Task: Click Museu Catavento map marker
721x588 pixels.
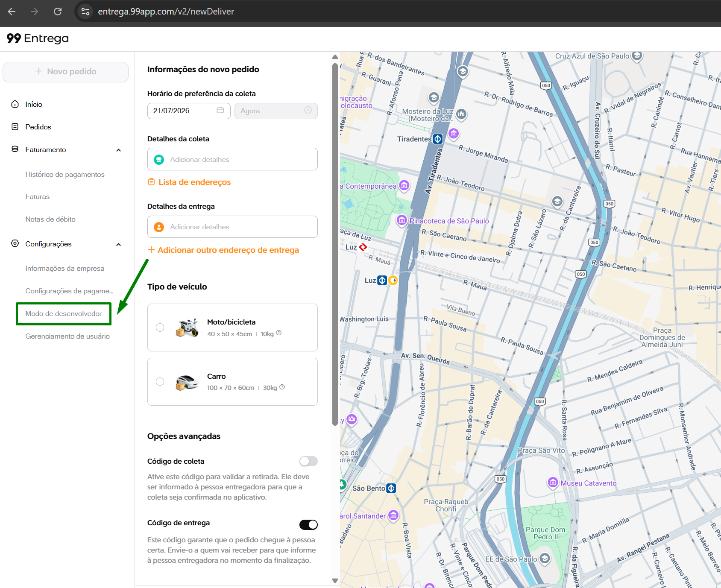Action: pyautogui.click(x=553, y=483)
